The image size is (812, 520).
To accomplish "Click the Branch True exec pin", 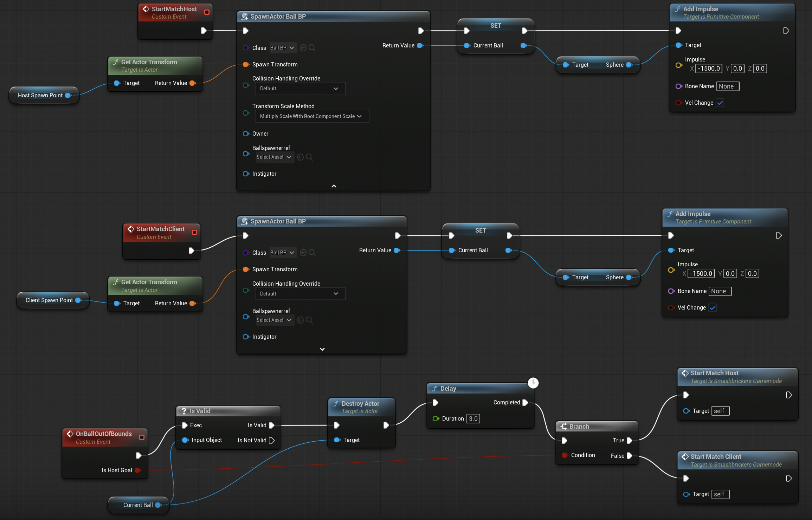I will [629, 441].
